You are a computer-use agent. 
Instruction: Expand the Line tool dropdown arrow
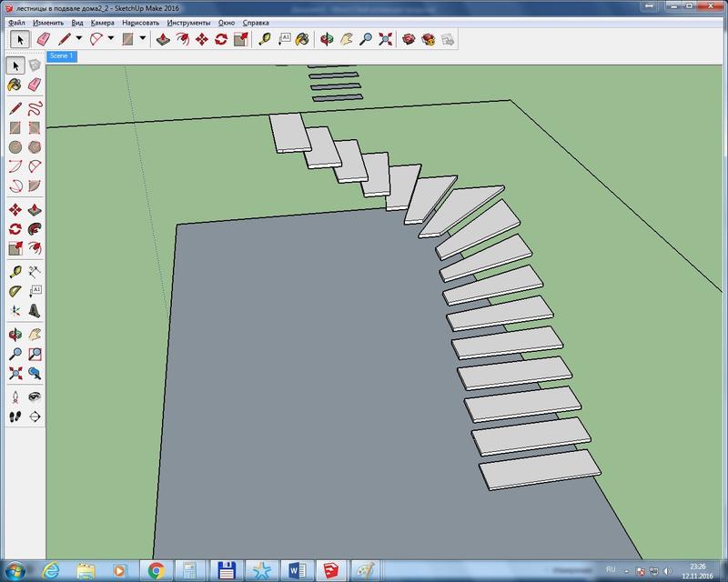click(x=79, y=39)
